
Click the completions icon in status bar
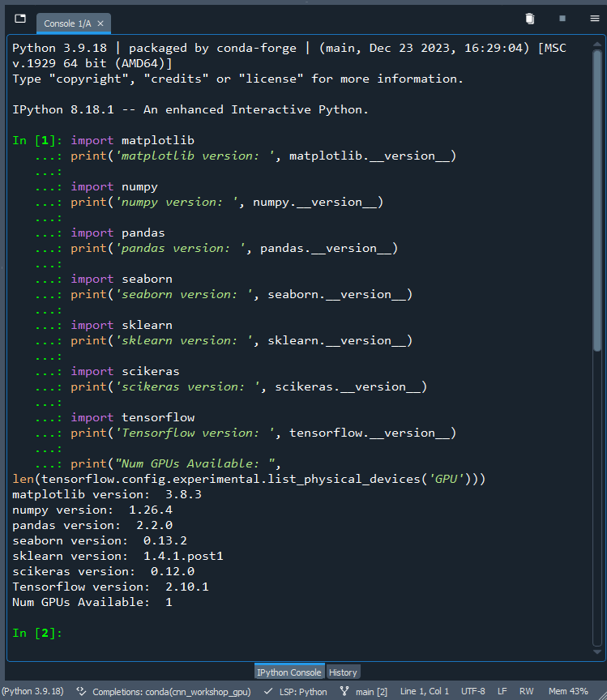point(81,691)
